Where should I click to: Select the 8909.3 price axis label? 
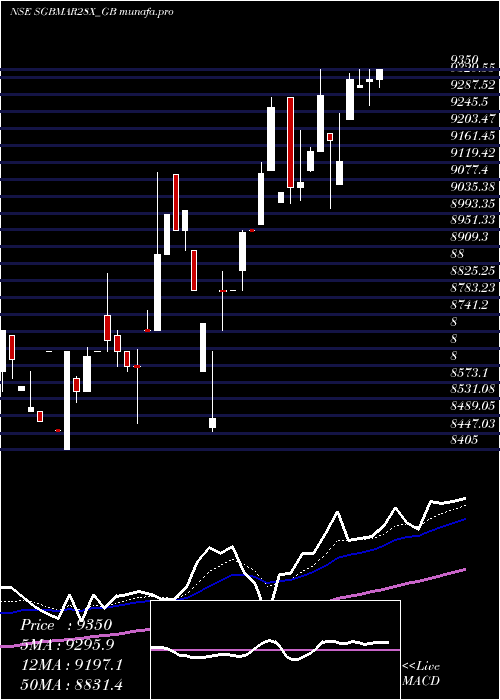[x=469, y=237]
